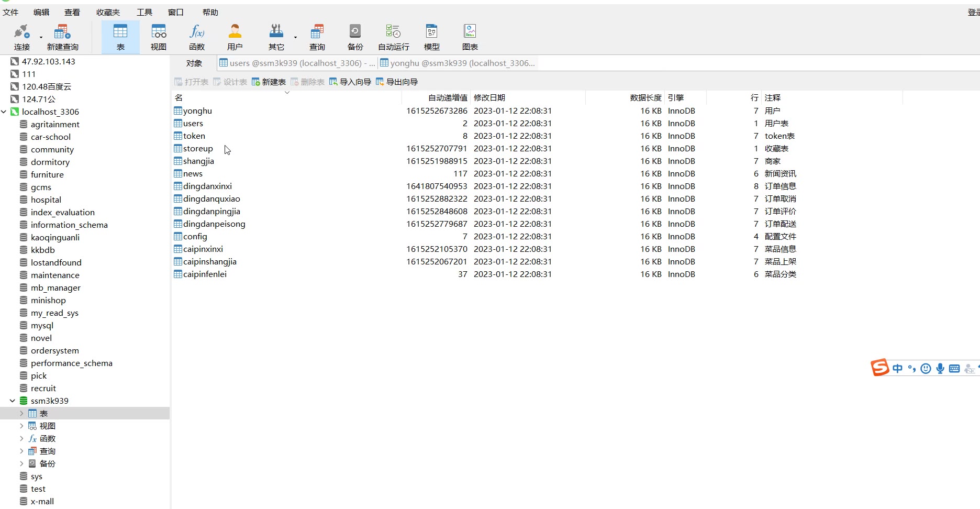
Task: Open the 收藏夹 menu
Action: (x=108, y=12)
